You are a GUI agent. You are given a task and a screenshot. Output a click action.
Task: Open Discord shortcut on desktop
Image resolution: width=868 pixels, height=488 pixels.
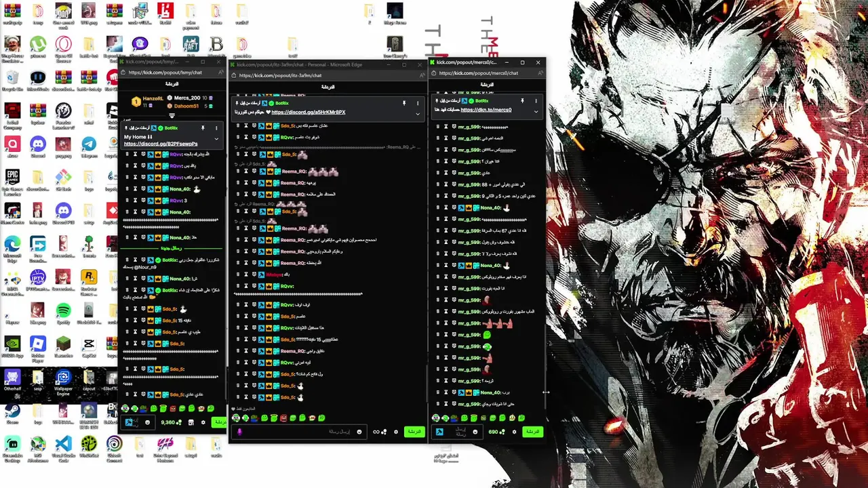[38, 146]
